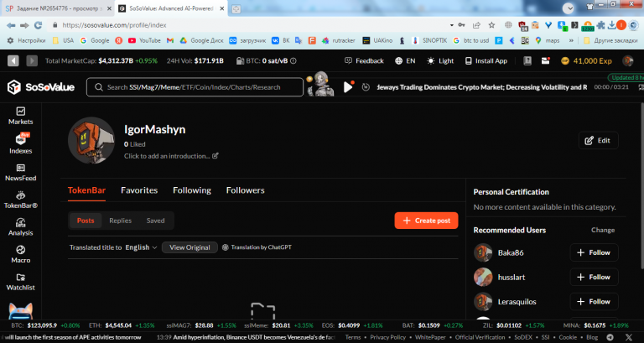The width and height of the screenshot is (644, 343).
Task: Open the Другие закладки bookmarks folder
Action: coord(610,40)
